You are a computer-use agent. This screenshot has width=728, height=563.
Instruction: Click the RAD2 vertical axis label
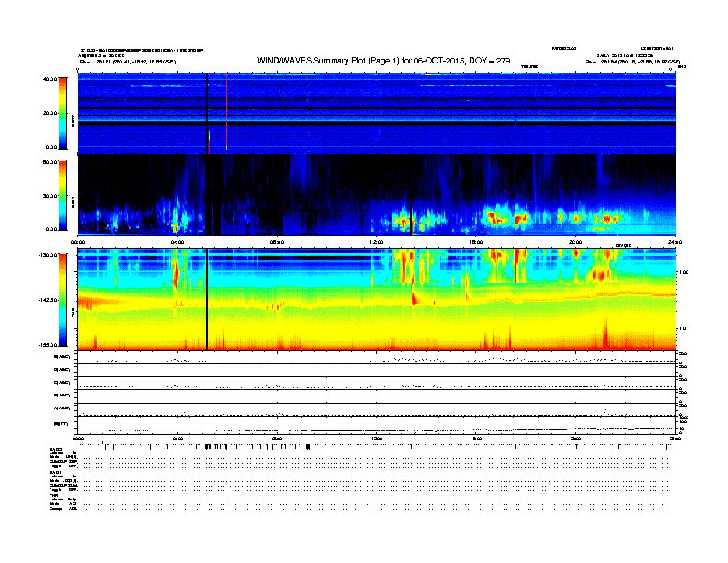click(73, 121)
